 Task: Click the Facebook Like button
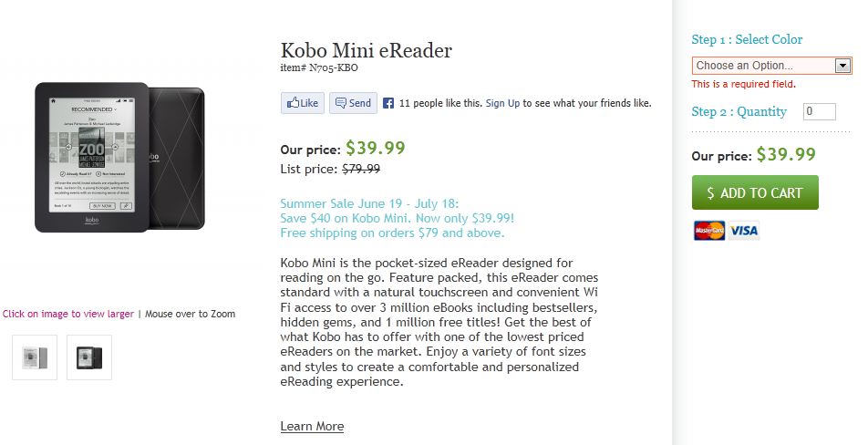coord(302,103)
